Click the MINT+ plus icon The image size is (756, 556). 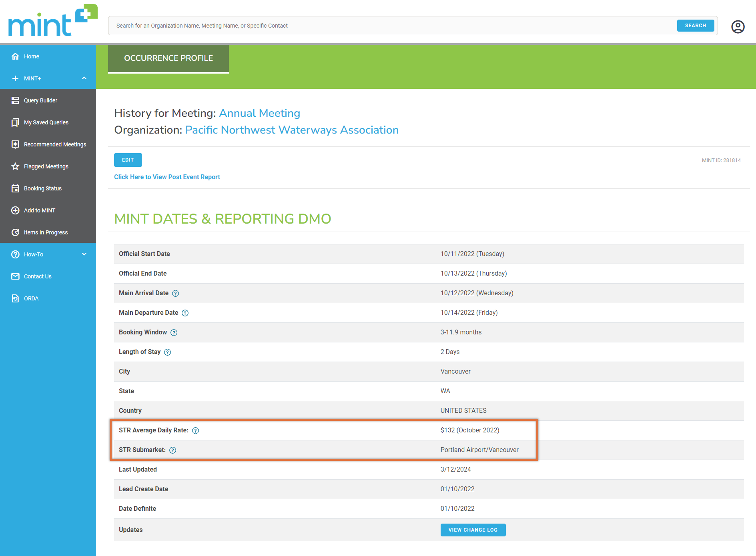pyautogui.click(x=15, y=78)
